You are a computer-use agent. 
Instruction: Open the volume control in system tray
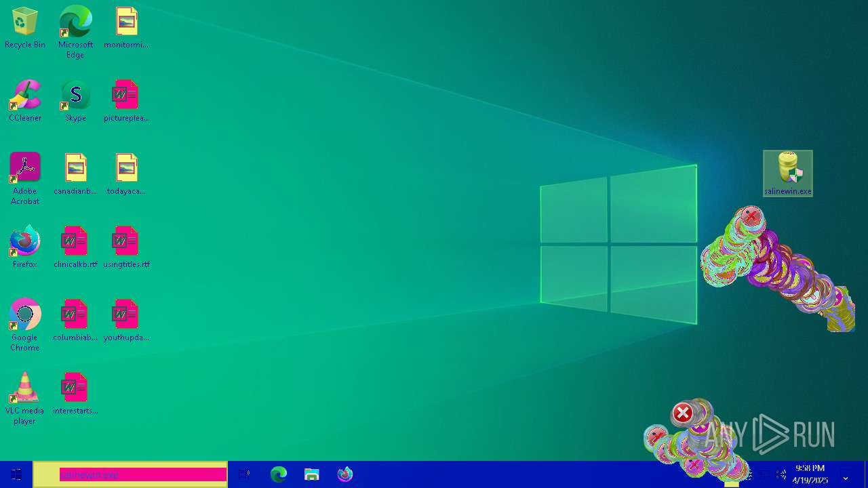[781, 474]
